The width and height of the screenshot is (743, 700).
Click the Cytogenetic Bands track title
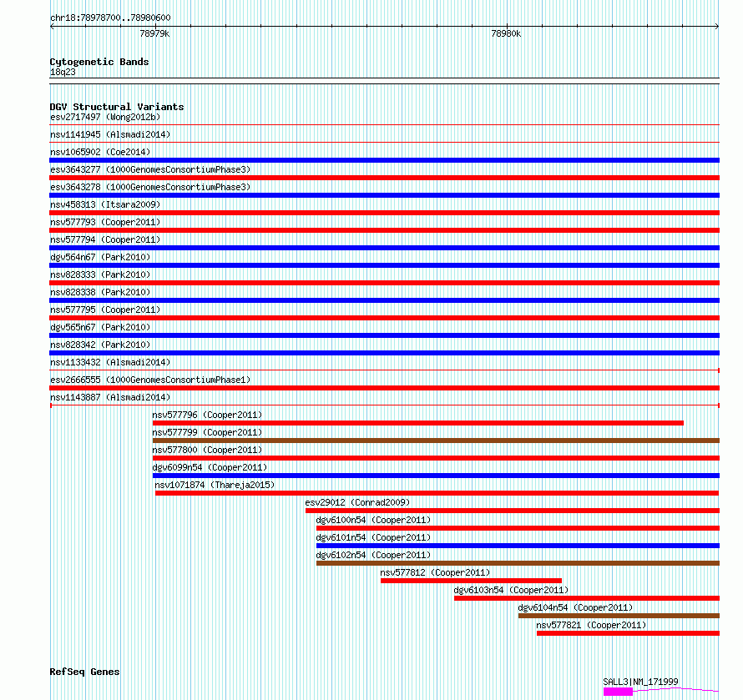coord(99,62)
